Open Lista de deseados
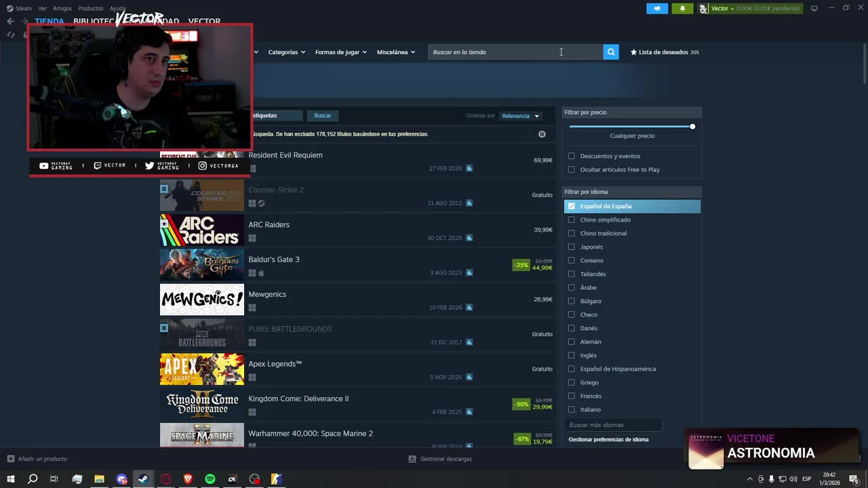The height and width of the screenshot is (488, 868). click(x=663, y=52)
